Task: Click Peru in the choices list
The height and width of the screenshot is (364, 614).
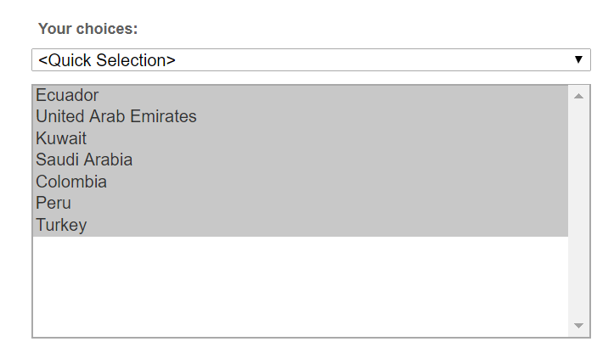Action: [x=54, y=204]
